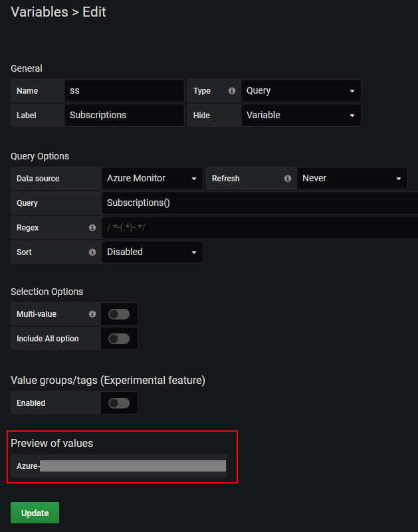Screen dimensions: 418x532
Task: Enable the Include All option switch
Action: click(119, 339)
